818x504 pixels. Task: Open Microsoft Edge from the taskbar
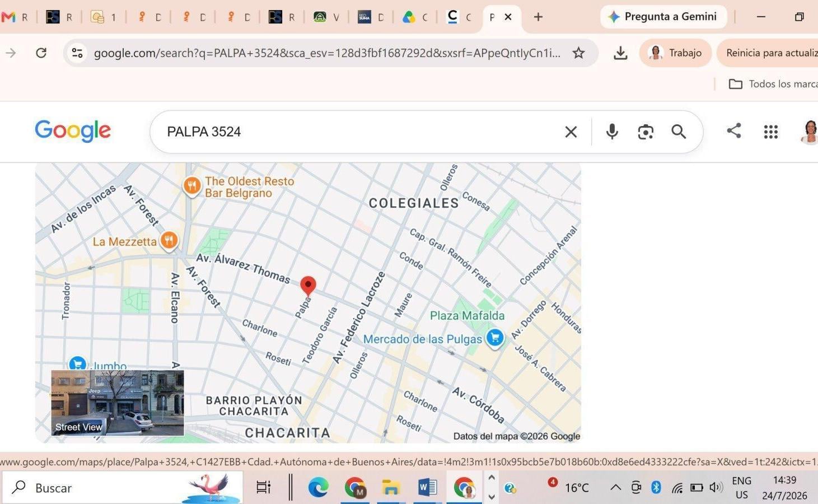(x=317, y=487)
